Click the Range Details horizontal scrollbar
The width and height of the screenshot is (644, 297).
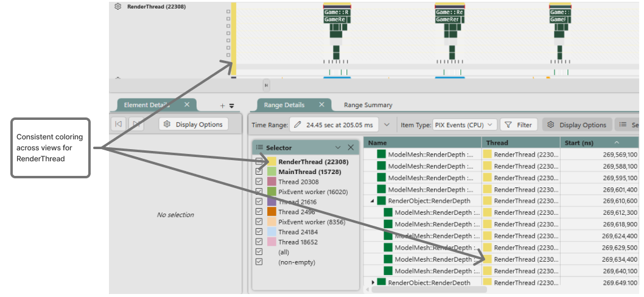click(x=429, y=289)
